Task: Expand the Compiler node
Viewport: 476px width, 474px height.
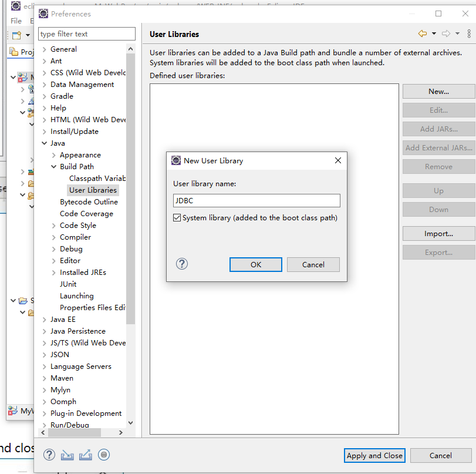Action: [54, 237]
